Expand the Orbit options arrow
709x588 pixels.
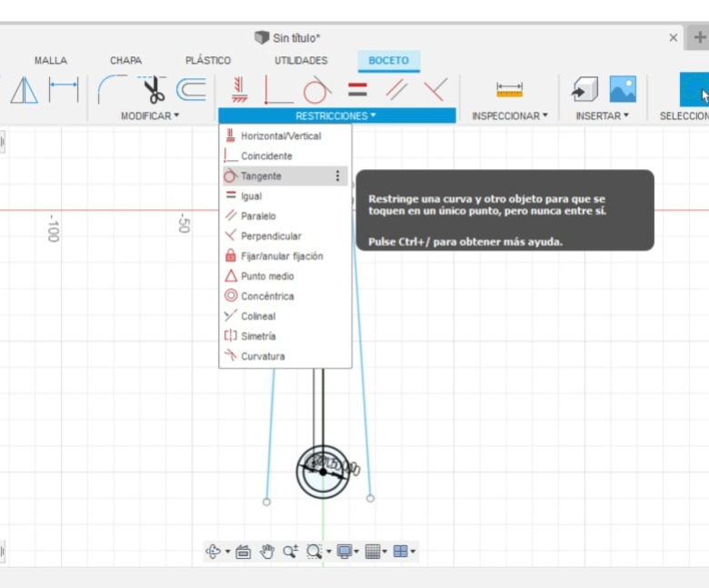(227, 552)
